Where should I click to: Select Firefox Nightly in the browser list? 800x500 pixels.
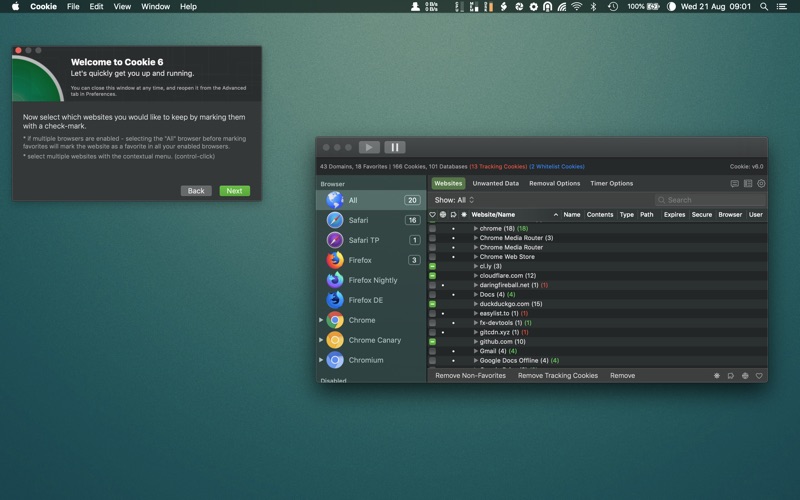coord(372,280)
